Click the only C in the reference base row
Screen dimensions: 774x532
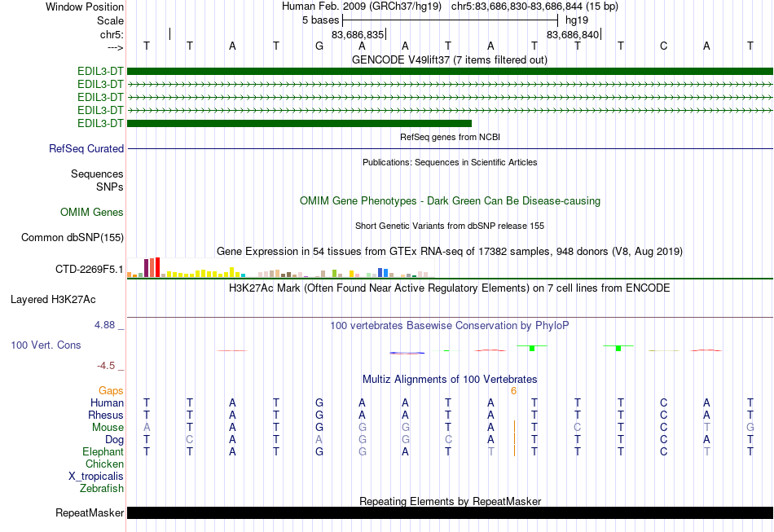pos(663,46)
